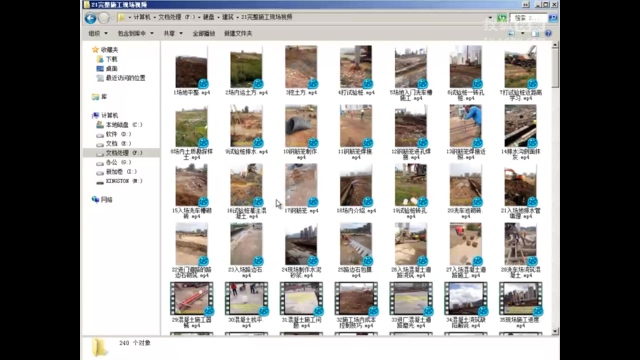640x360 pixels.
Task: Click the green refresh button beside address bar
Action: (x=502, y=18)
